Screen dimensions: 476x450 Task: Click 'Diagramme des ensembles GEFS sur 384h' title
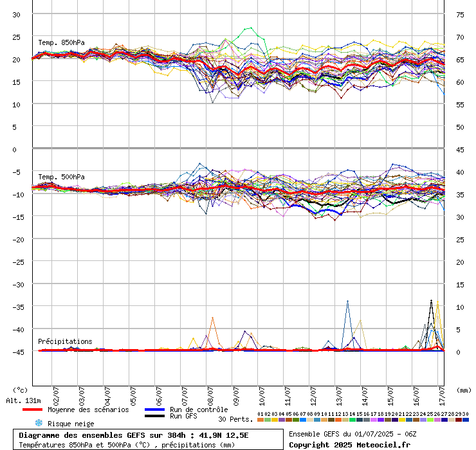click(x=102, y=435)
